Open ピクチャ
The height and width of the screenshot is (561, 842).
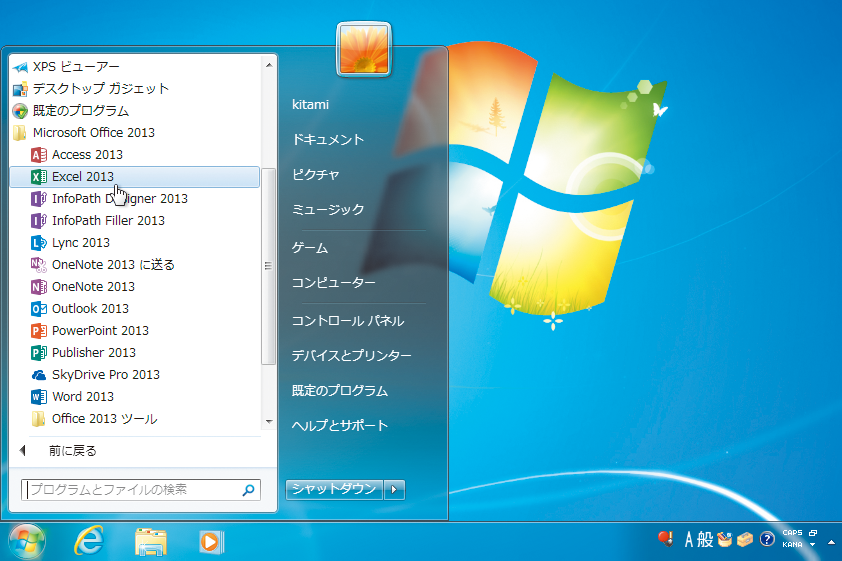(x=316, y=174)
